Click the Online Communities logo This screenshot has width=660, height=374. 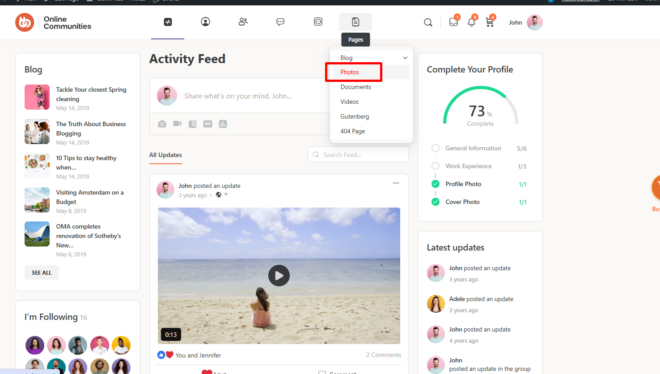[x=53, y=22]
